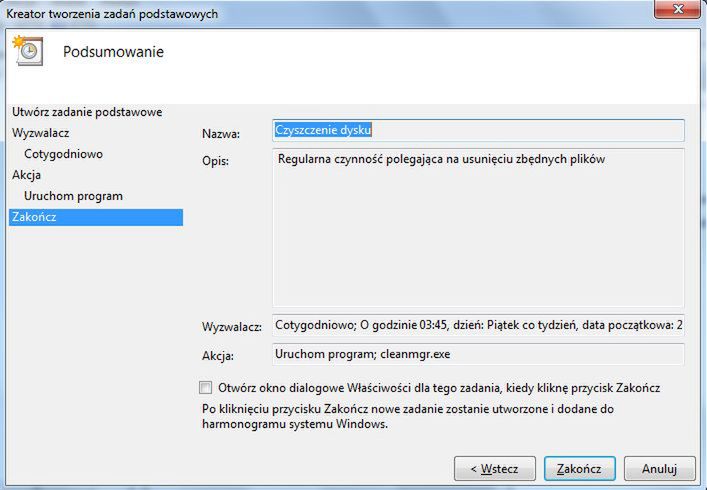
Task: Enable the open Właściwości dialog checkbox
Action: tap(206, 388)
